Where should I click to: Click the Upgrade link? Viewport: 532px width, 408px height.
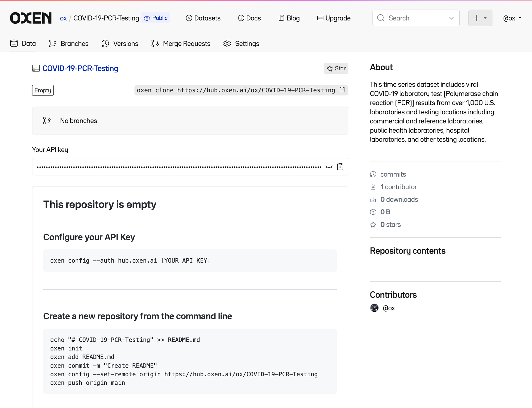coord(334,18)
